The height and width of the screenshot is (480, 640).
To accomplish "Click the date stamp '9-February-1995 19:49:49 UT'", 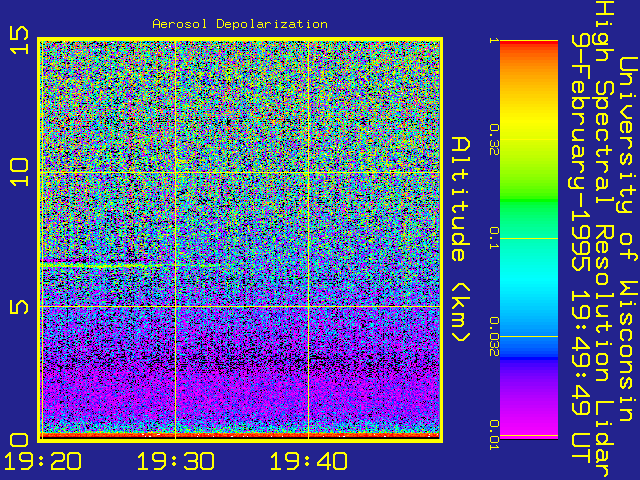I will point(581,249).
